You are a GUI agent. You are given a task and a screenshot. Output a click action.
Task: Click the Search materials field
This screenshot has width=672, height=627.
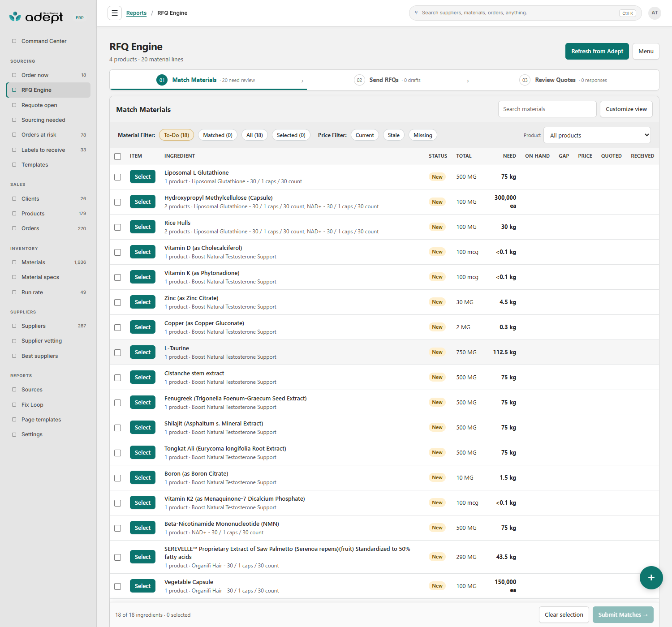(547, 109)
